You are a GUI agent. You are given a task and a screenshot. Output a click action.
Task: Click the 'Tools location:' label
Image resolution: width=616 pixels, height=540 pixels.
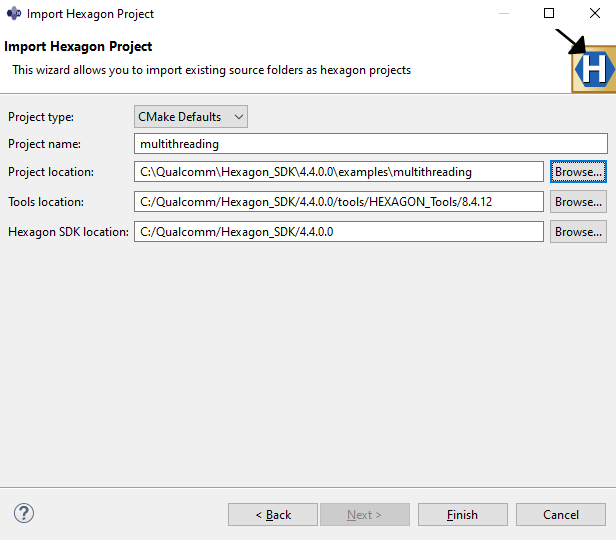(x=46, y=202)
